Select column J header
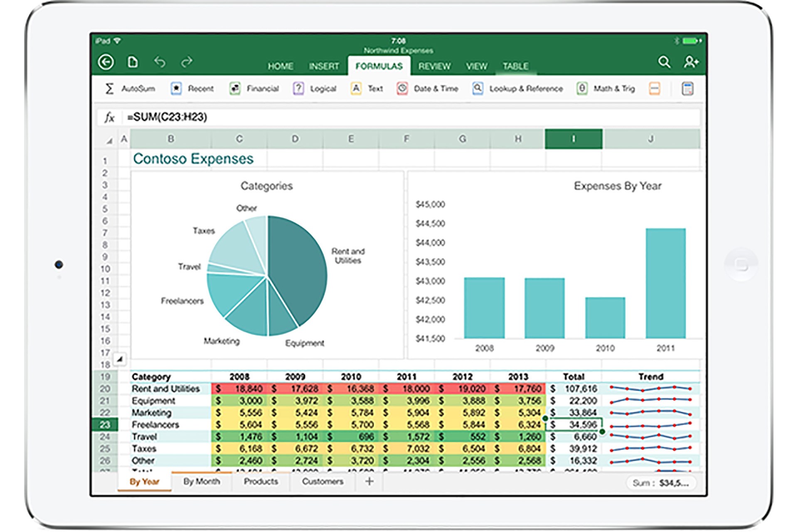This screenshot has height=532, width=798. point(651,139)
